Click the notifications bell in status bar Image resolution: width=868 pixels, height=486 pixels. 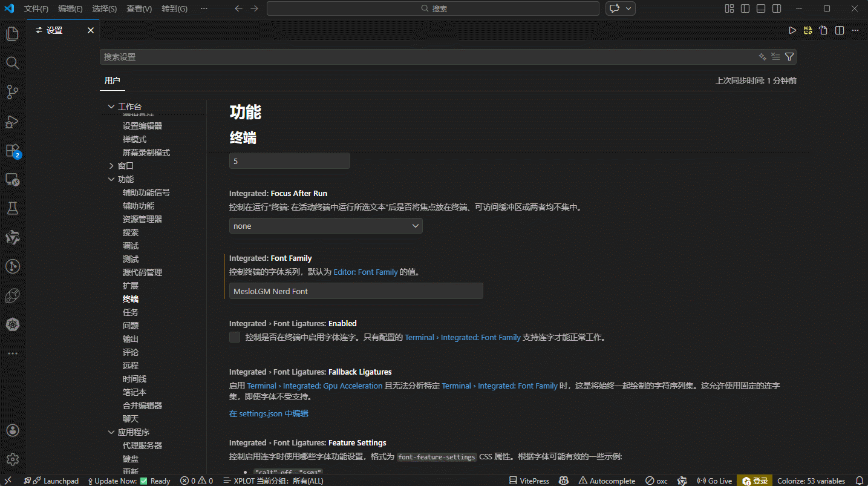(859, 481)
